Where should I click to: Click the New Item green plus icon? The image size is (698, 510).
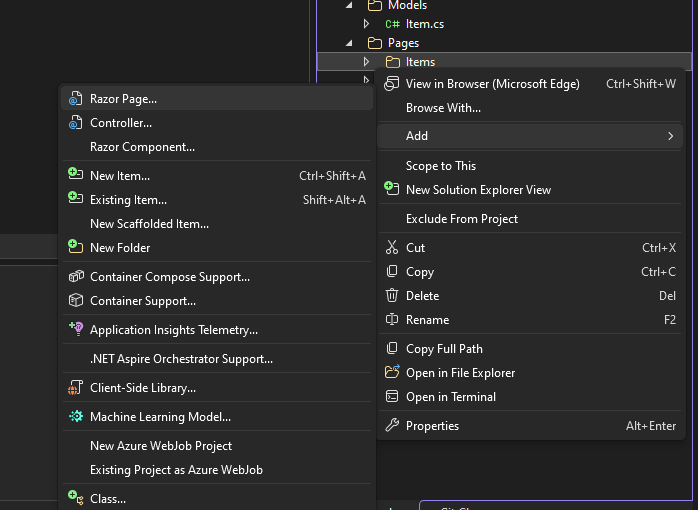point(75,174)
